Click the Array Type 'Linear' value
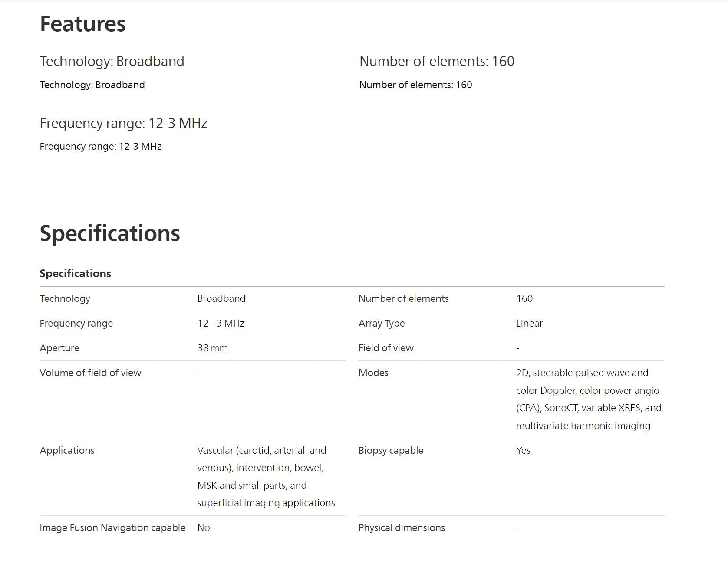Viewport: 728px width, 583px height. point(529,323)
